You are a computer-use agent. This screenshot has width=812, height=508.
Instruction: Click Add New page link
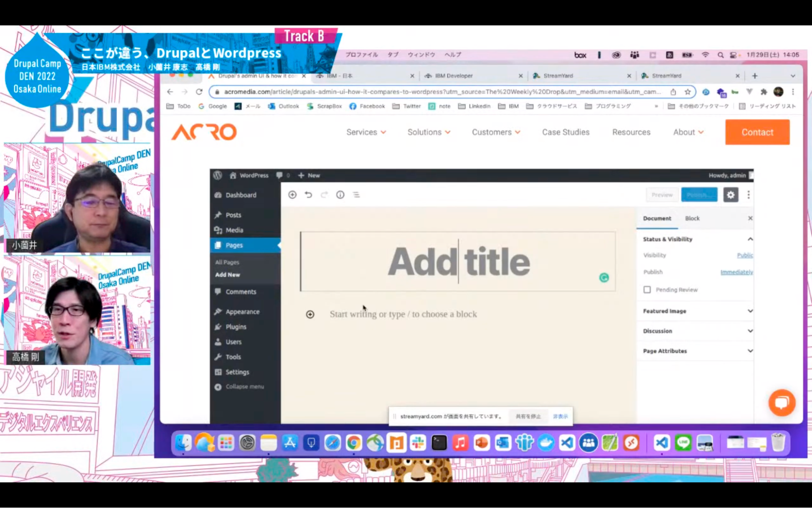(228, 274)
